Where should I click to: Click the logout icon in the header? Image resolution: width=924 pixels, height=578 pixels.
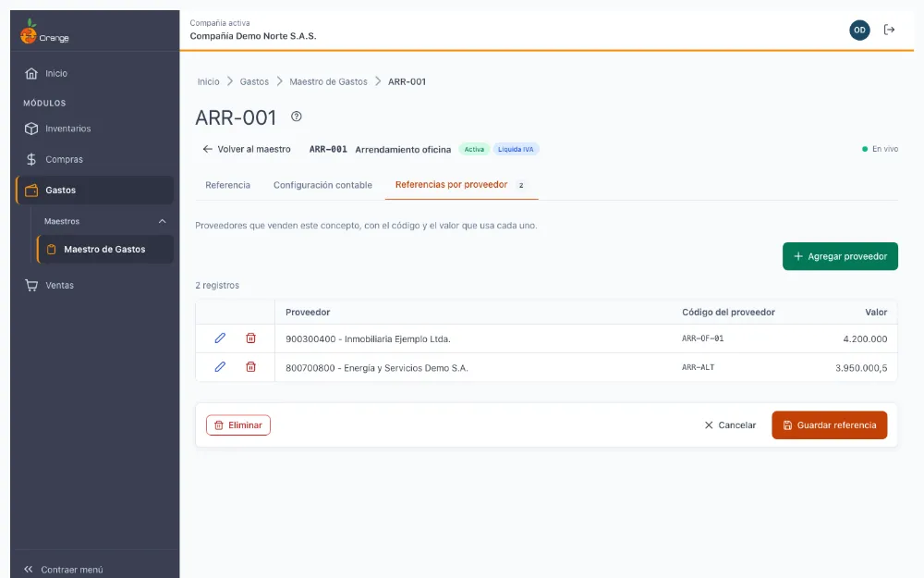tap(889, 30)
